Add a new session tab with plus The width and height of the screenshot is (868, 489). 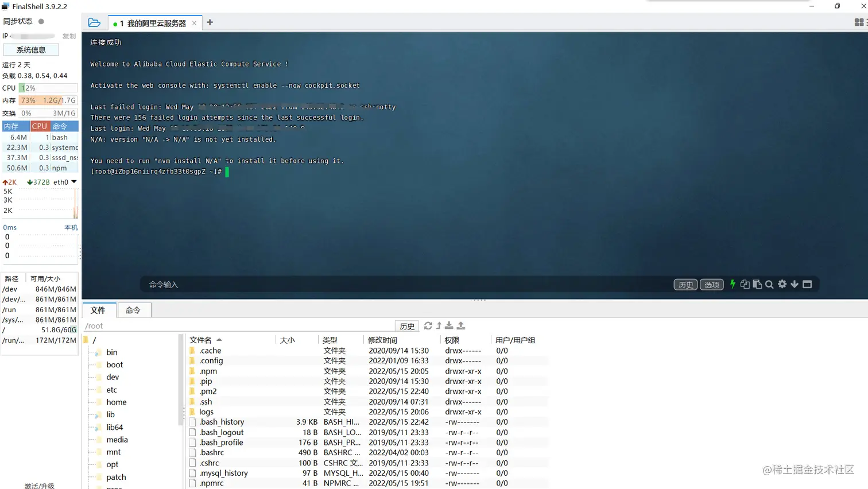click(x=210, y=22)
